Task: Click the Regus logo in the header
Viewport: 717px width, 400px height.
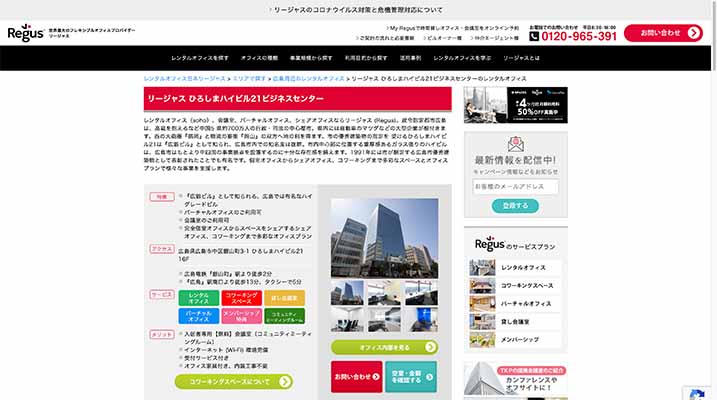Action: 26,33
